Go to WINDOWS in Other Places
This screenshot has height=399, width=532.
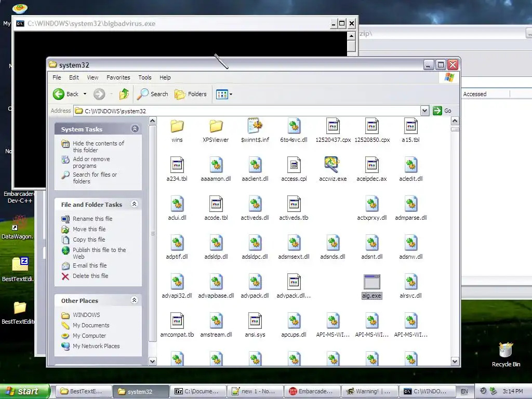coord(86,315)
